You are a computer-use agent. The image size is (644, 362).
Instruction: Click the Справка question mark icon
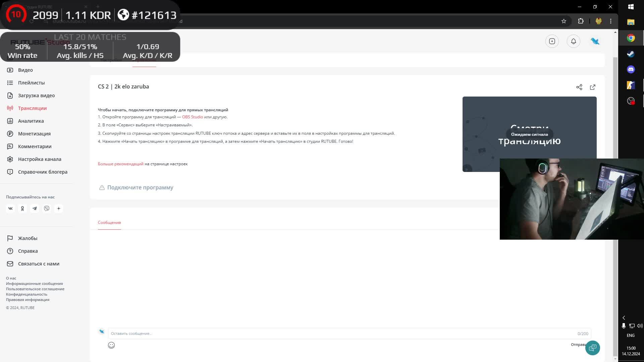click(10, 251)
